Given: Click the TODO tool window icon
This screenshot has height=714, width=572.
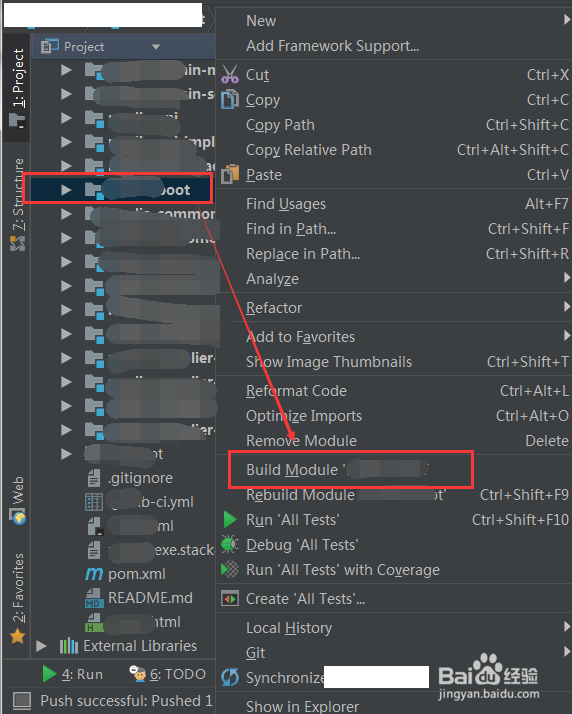Looking at the screenshot, I should (138, 673).
